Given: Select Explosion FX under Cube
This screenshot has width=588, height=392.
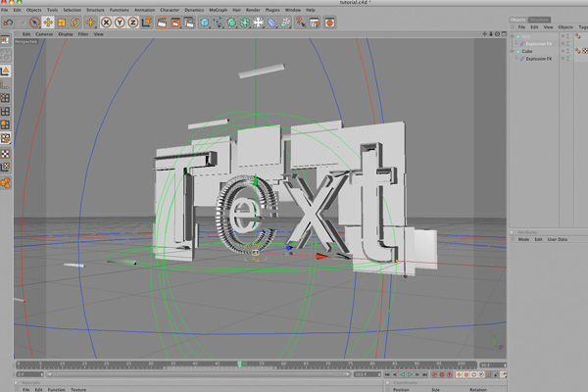Looking at the screenshot, I should click(538, 59).
